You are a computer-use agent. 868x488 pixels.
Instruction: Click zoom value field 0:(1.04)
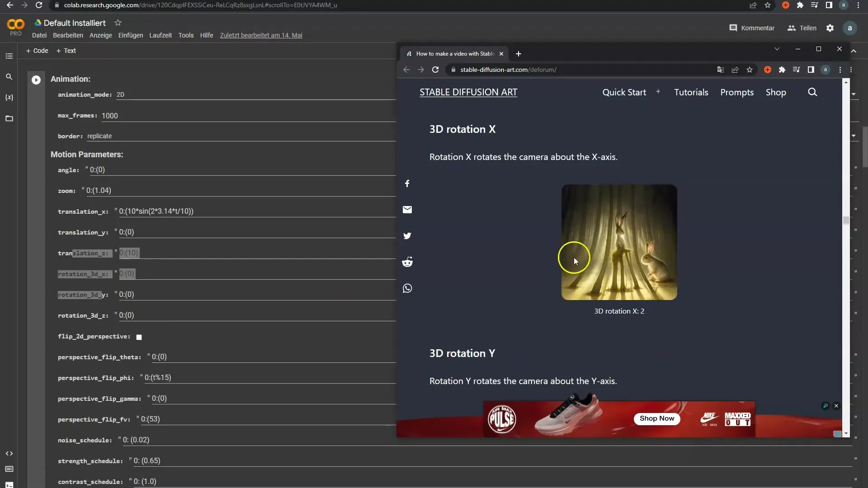click(x=241, y=191)
